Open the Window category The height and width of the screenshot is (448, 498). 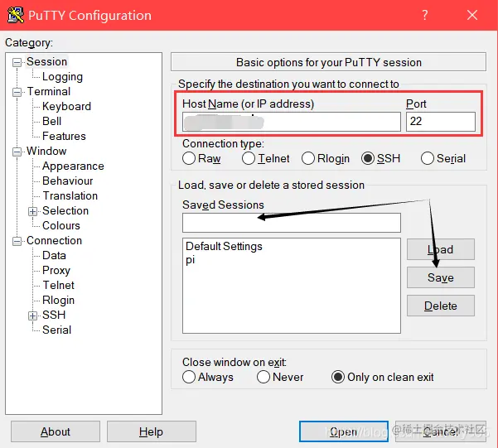tap(46, 151)
